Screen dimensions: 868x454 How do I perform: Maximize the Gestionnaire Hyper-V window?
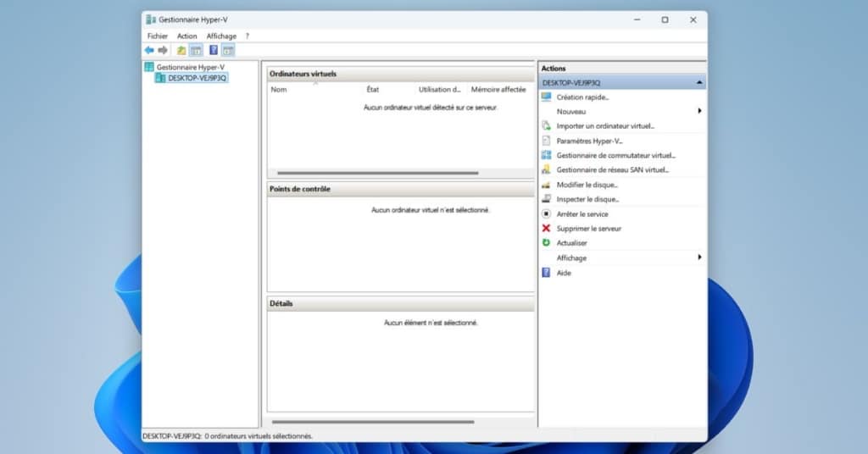[665, 20]
